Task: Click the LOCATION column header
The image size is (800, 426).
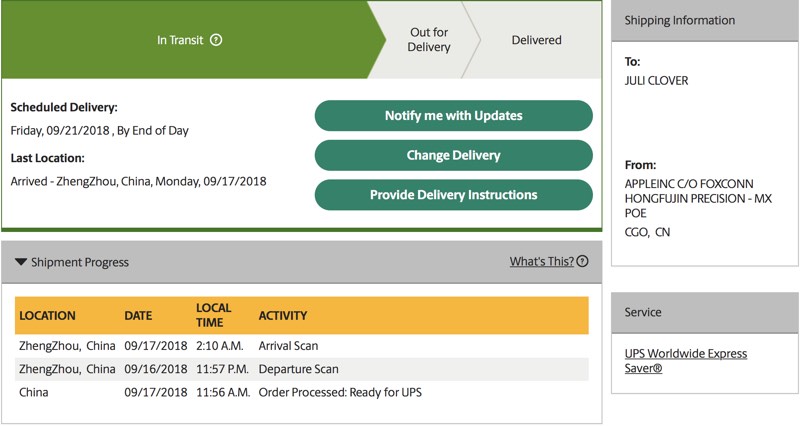Action: coord(48,316)
